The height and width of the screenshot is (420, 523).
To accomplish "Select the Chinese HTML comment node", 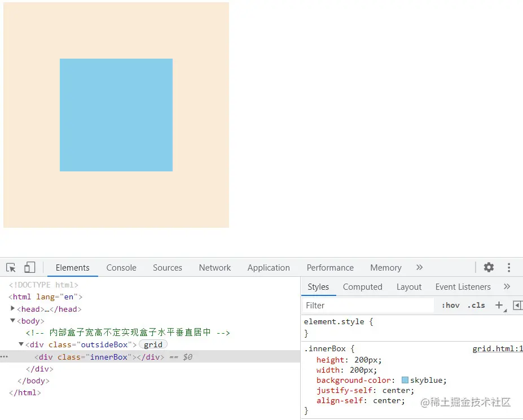I will pos(128,332).
